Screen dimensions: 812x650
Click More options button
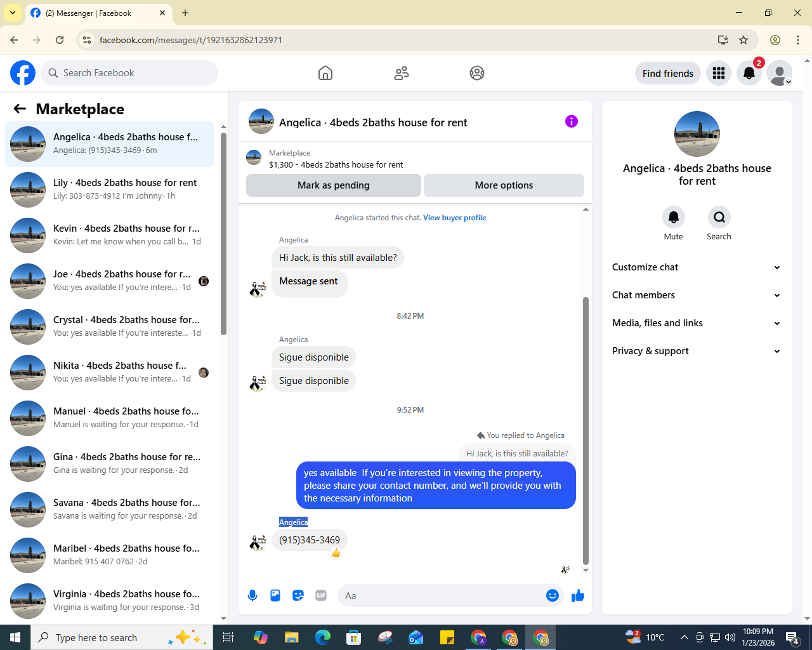click(504, 185)
